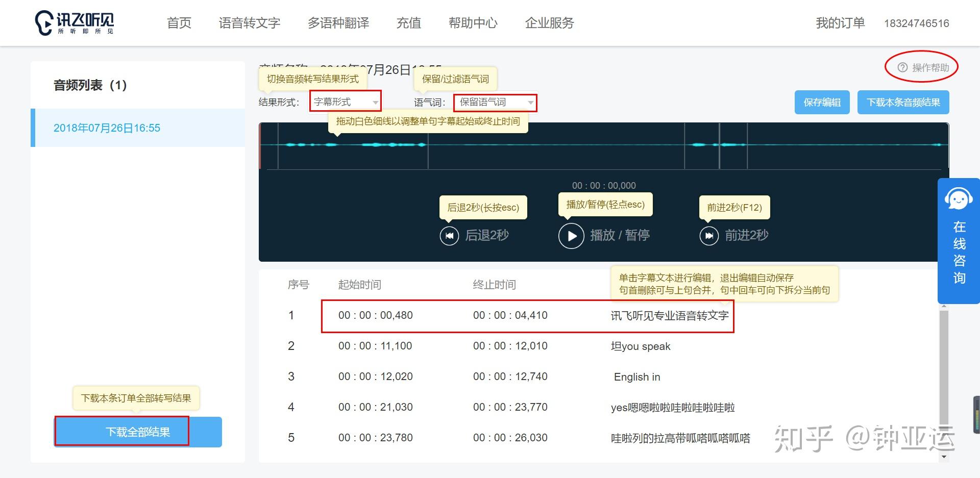Click the waveform at the first audio segment
Viewport: 980px width, 478px height.
[x=352, y=145]
